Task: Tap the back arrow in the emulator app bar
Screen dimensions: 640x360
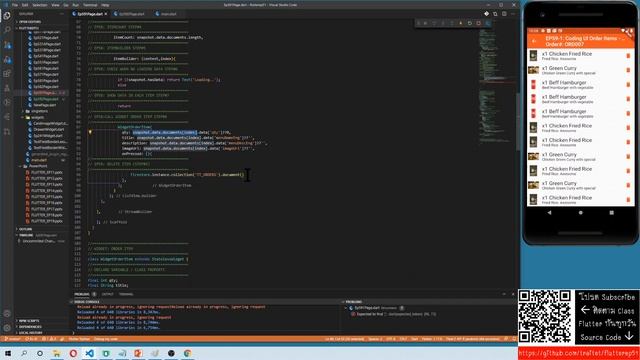Action: (534, 41)
